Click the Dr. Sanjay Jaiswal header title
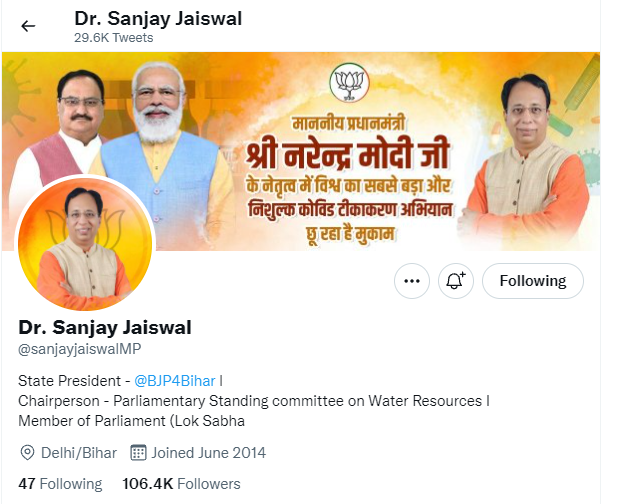The image size is (622, 504). (158, 19)
